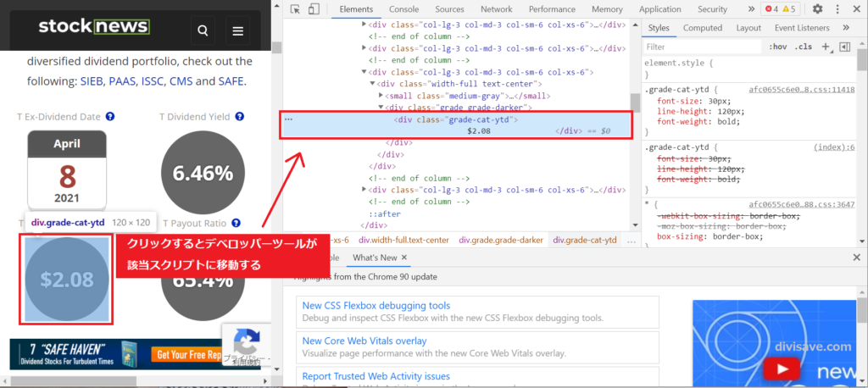The height and width of the screenshot is (388, 868).
Task: Open Report Trusted Web Activity issues link
Action: coord(376,376)
